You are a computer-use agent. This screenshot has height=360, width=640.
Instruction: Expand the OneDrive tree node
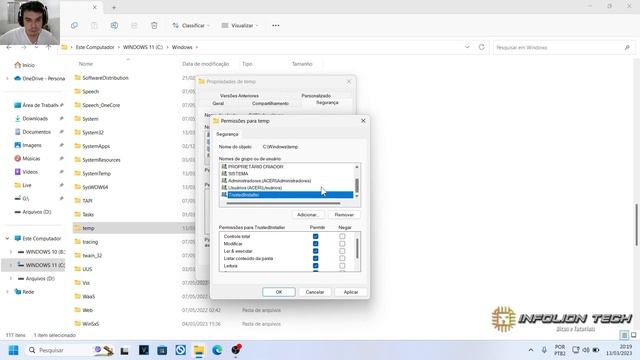point(7,78)
